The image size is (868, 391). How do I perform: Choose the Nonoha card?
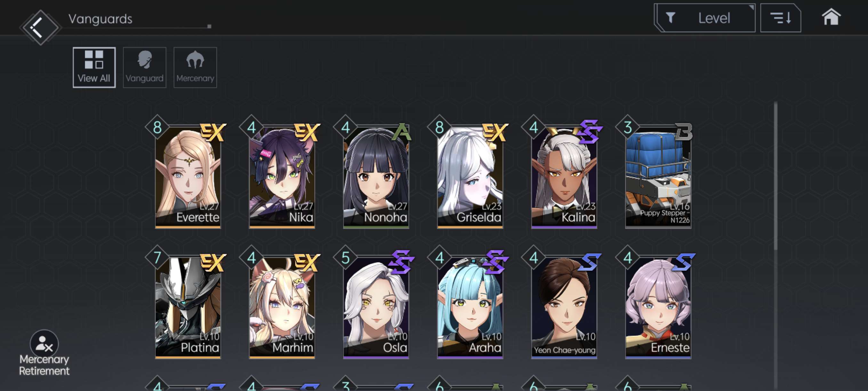[376, 176]
